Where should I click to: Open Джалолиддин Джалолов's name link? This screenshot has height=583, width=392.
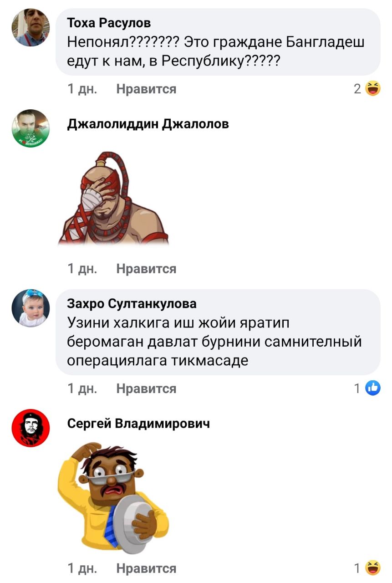click(148, 123)
